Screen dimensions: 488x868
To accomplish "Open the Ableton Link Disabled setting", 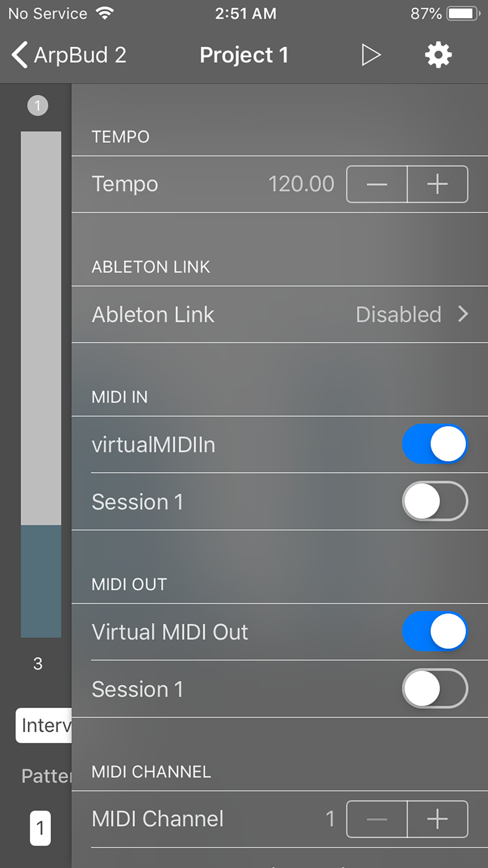I will (280, 314).
